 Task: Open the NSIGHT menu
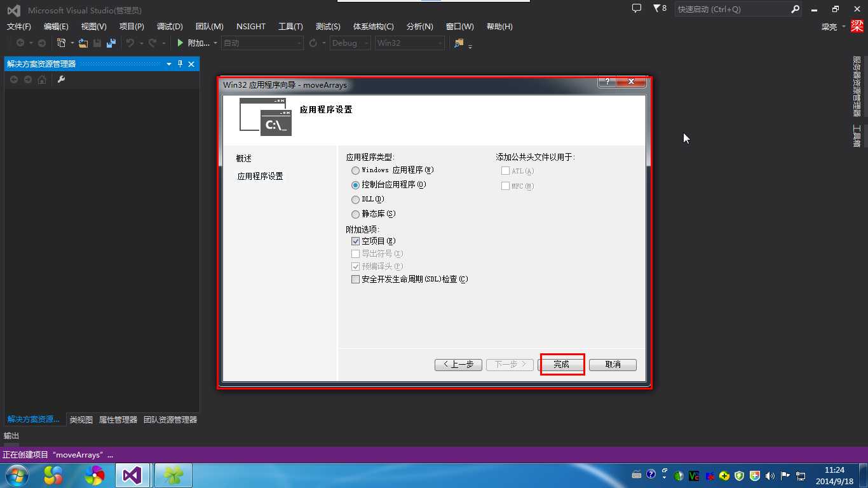251,27
